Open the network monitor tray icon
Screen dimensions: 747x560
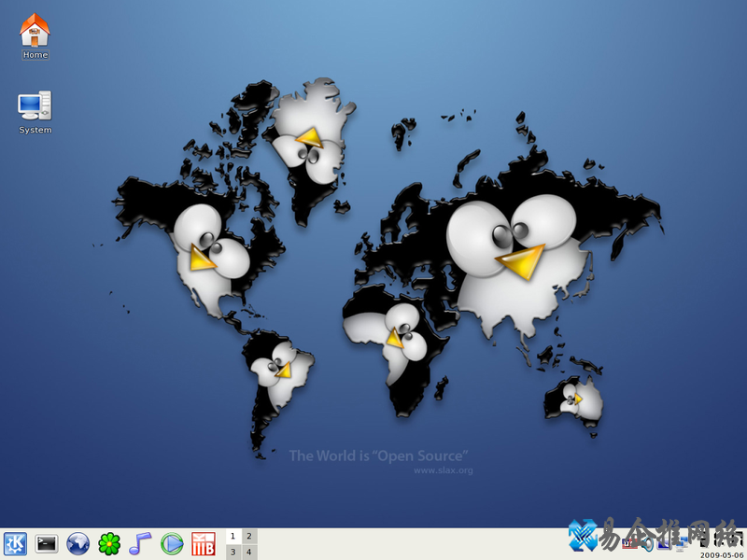(683, 543)
